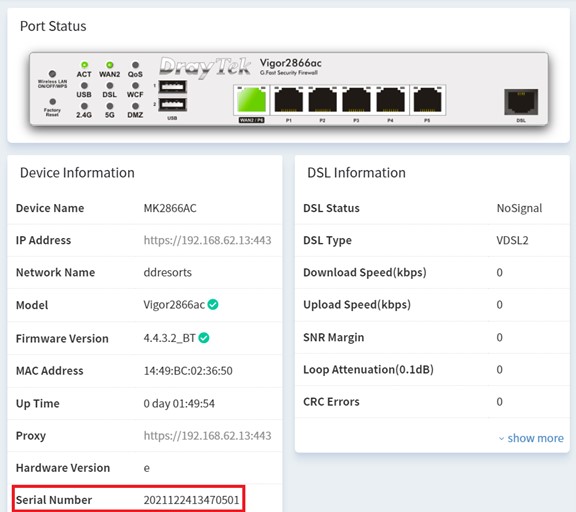Click the green check beside Vigor2866ac model
This screenshot has height=512, width=576.
pos(213,304)
